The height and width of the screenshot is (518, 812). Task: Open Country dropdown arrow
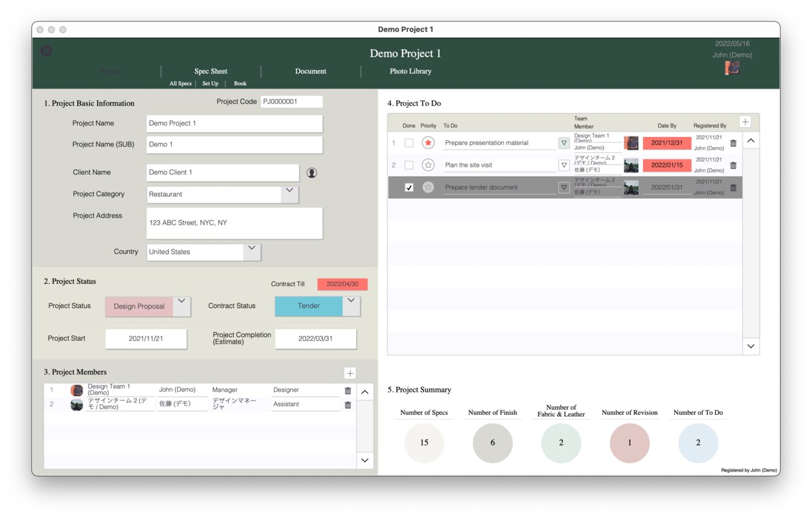coord(252,251)
